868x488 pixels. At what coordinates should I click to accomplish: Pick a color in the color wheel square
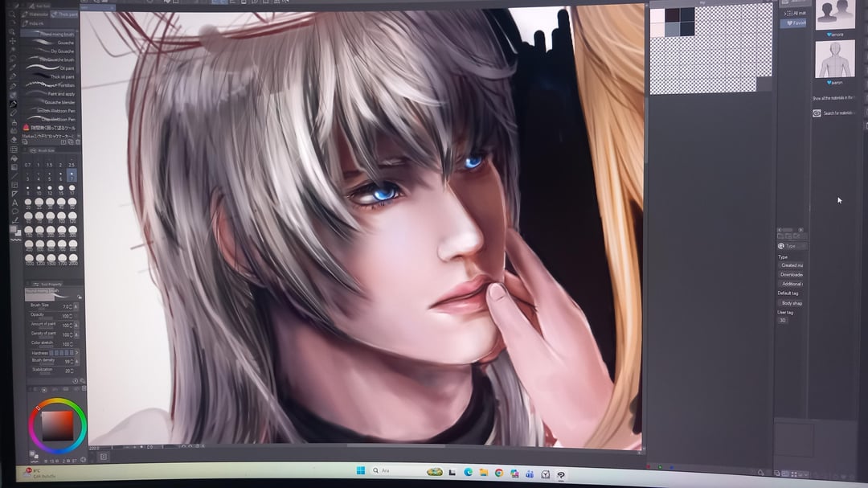point(58,424)
